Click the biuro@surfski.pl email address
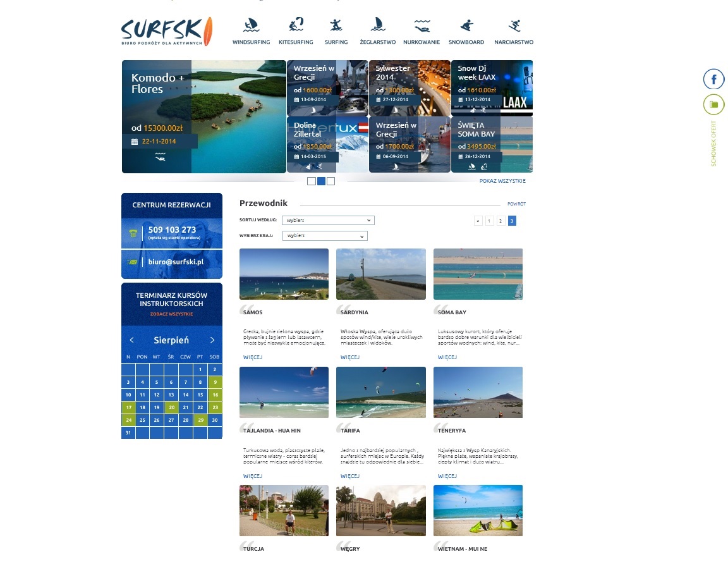 [x=176, y=262]
